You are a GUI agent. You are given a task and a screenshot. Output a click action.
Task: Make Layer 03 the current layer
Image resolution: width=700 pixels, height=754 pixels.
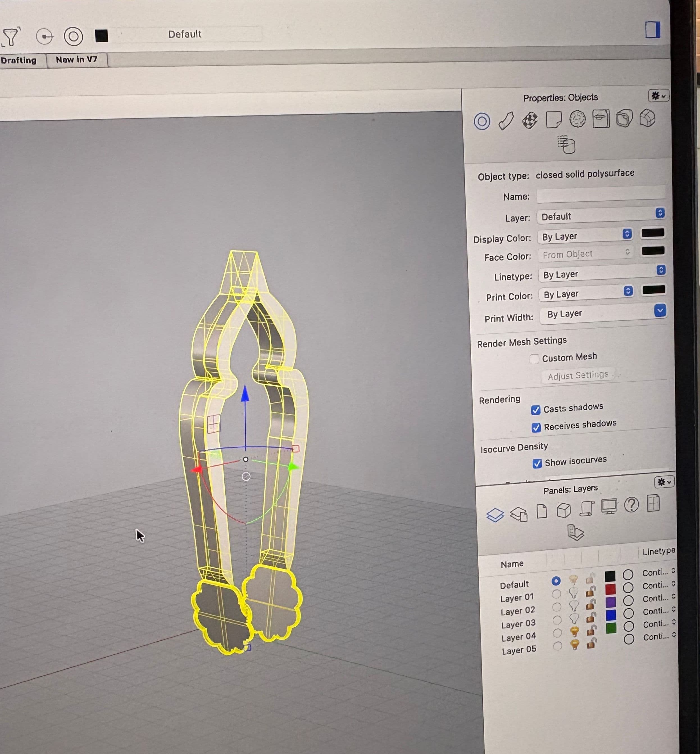[557, 620]
